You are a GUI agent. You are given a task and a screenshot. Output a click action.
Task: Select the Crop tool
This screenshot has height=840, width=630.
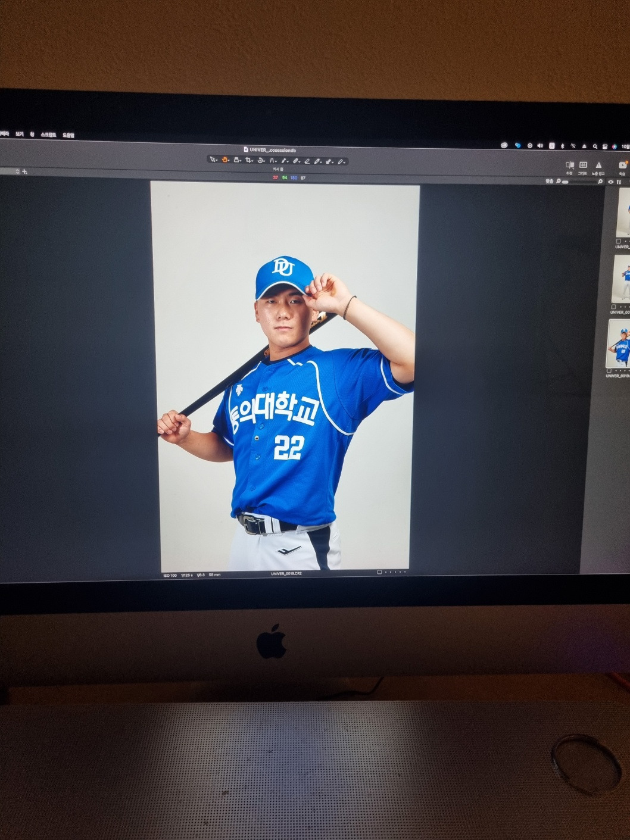coord(248,160)
